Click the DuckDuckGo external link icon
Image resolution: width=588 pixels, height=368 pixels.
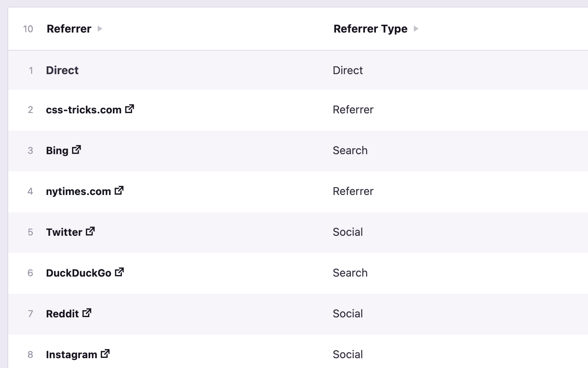click(x=119, y=272)
